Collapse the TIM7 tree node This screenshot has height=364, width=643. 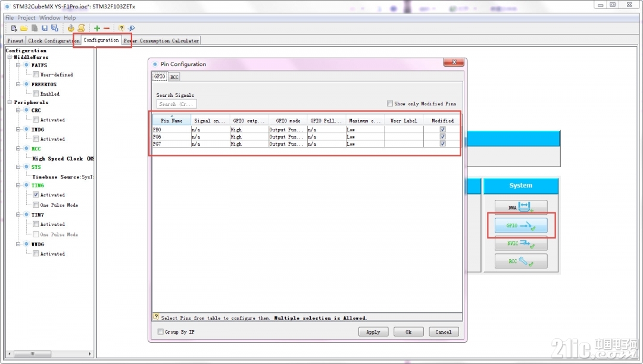18,215
